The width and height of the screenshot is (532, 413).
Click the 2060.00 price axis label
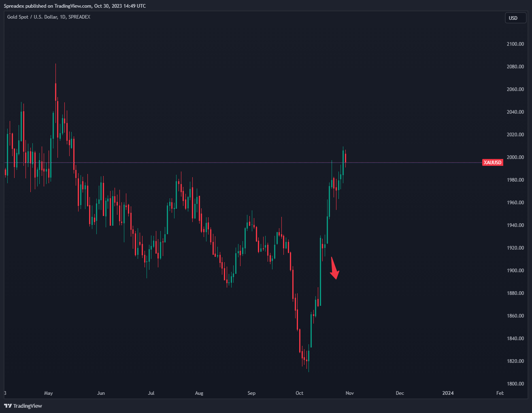tap(515, 89)
